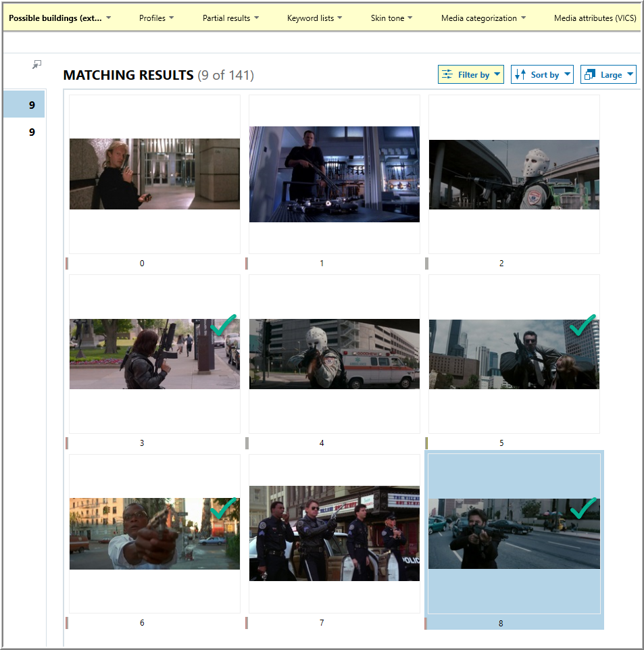Toggle green checkmark on thumbnail 3

pos(222,325)
